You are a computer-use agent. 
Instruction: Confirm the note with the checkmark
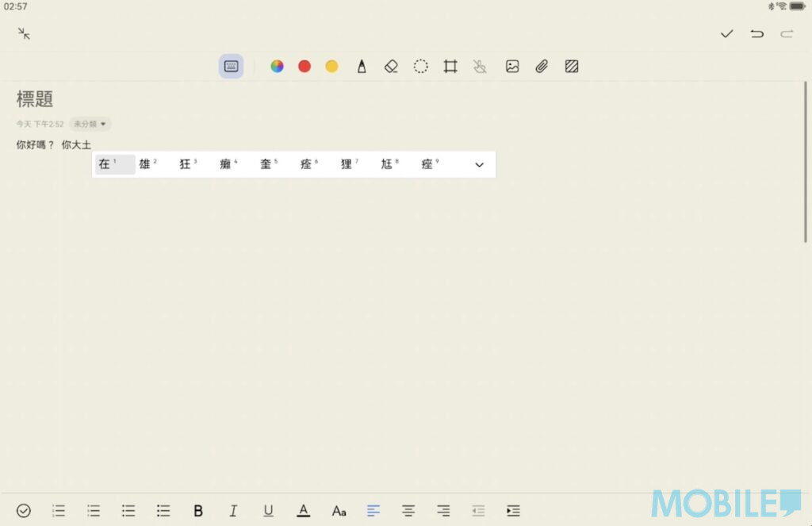[x=726, y=33]
